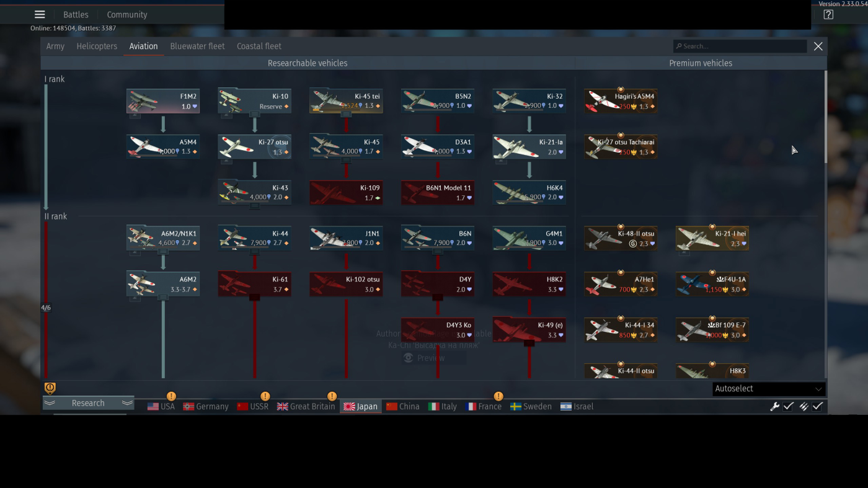
Task: Click the diagonal stripes icon near Autoselect
Action: 804,407
